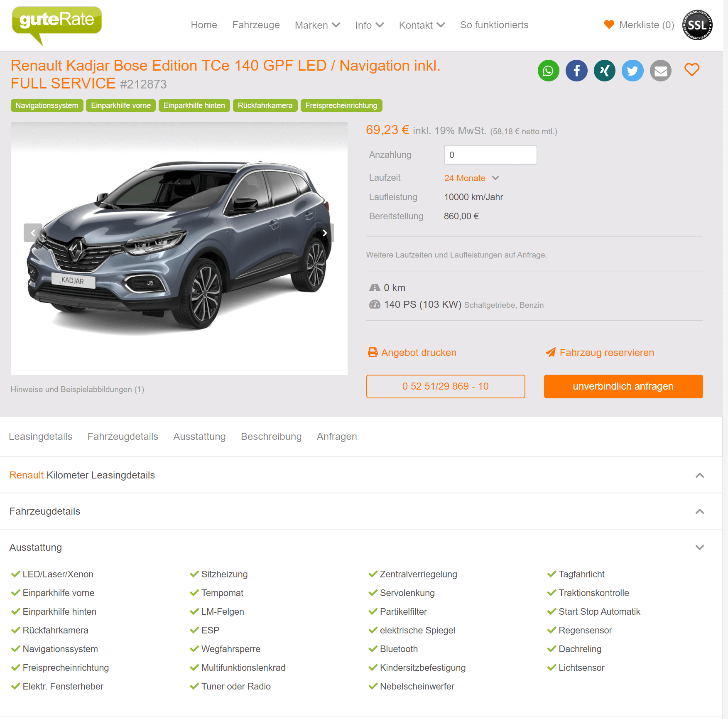This screenshot has width=728, height=719.
Task: Go to the Leasingdetails tab
Action: 41,437
